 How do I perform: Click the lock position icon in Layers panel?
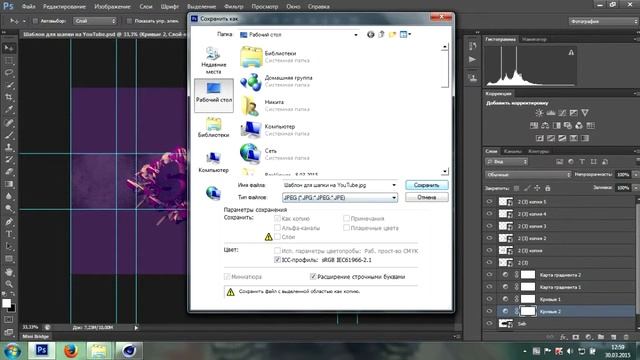tap(537, 188)
